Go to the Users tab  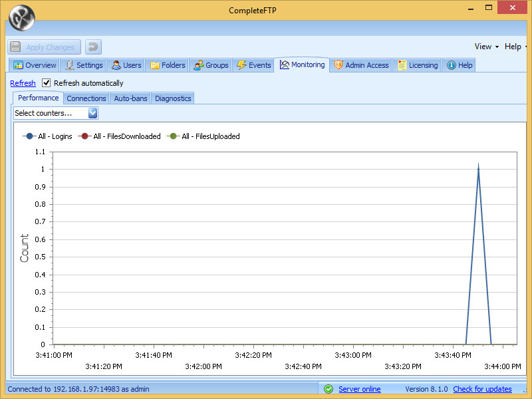click(x=126, y=65)
